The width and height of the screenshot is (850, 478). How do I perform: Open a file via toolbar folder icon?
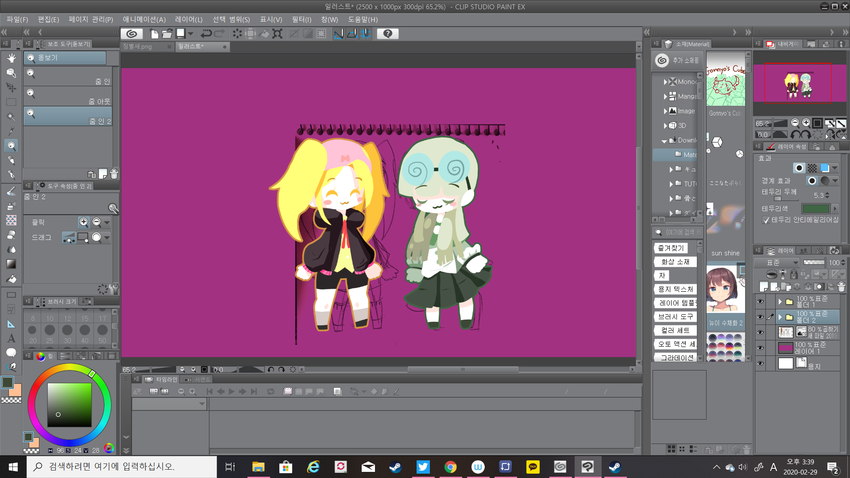pyautogui.click(x=166, y=34)
